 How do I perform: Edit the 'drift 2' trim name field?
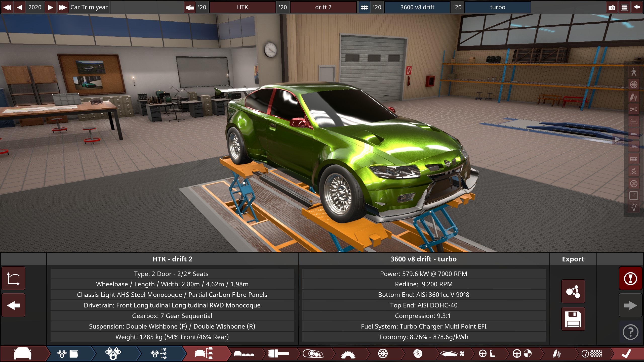coord(323,7)
